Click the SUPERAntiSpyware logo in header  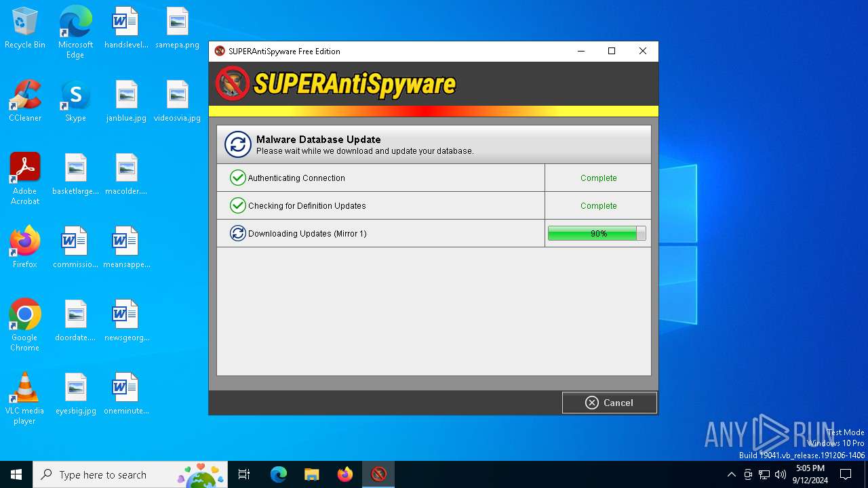tap(336, 84)
